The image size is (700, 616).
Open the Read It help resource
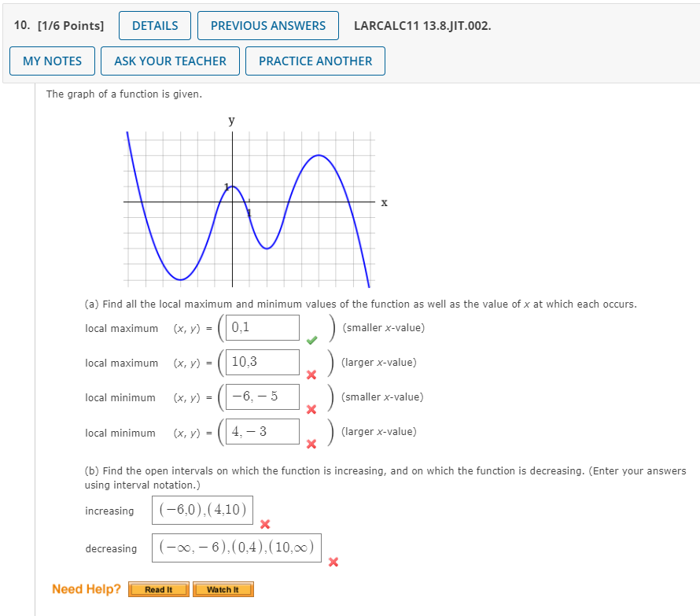pos(159,588)
